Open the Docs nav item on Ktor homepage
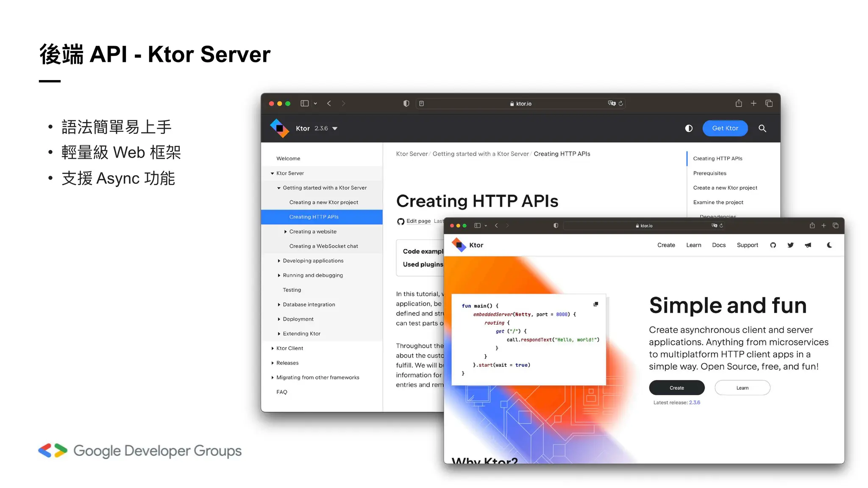The image size is (868, 488). pyautogui.click(x=718, y=245)
